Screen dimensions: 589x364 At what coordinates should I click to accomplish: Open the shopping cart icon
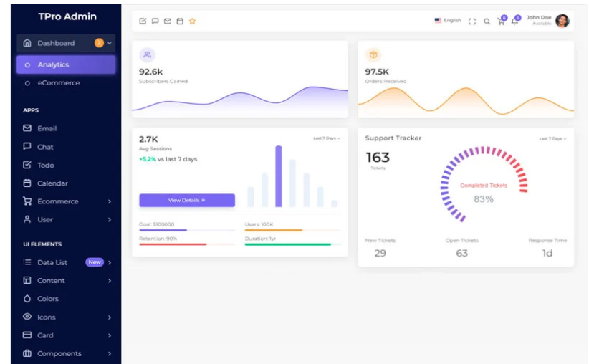(501, 21)
